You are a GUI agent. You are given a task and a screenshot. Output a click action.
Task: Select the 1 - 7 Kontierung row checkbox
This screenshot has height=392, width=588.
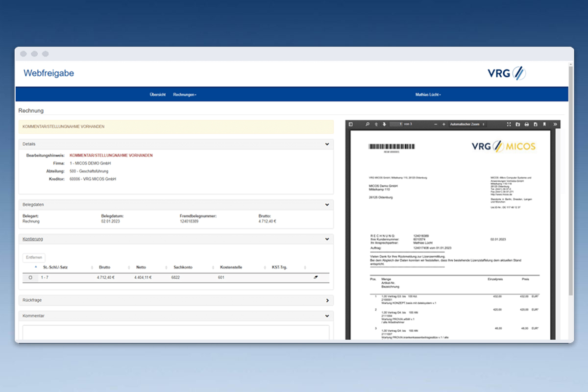click(x=30, y=277)
